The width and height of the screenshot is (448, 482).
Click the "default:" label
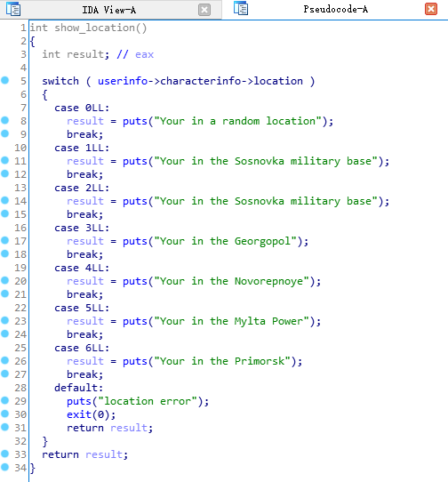(78, 388)
